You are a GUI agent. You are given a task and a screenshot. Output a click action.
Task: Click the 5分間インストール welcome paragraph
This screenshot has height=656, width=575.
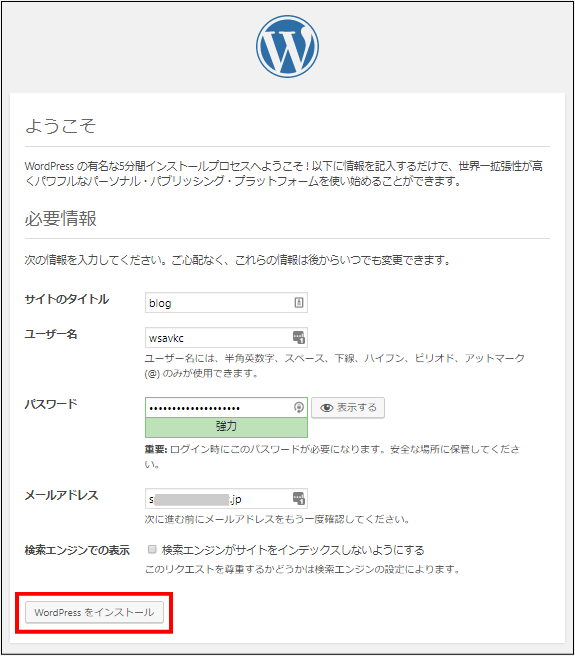(x=284, y=174)
